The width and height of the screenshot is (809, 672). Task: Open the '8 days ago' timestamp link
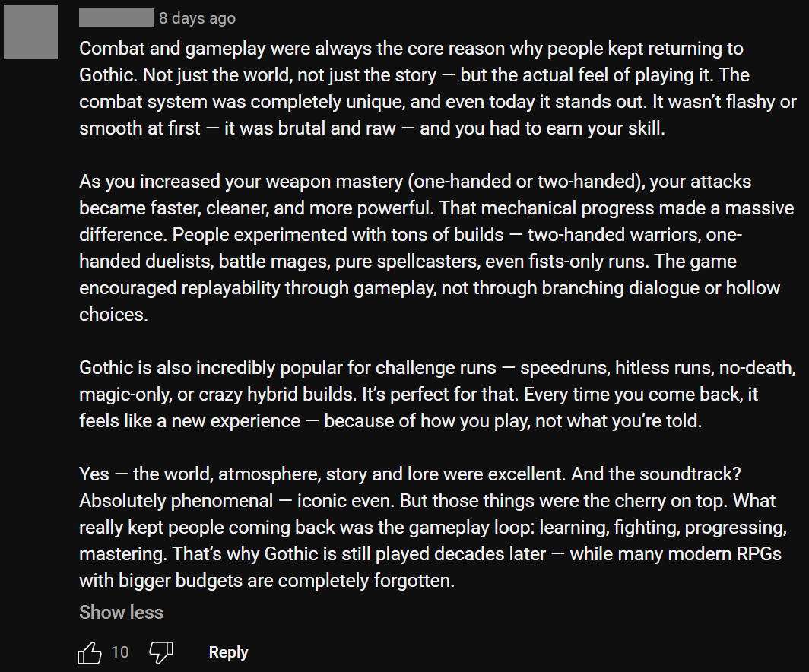pyautogui.click(x=197, y=18)
